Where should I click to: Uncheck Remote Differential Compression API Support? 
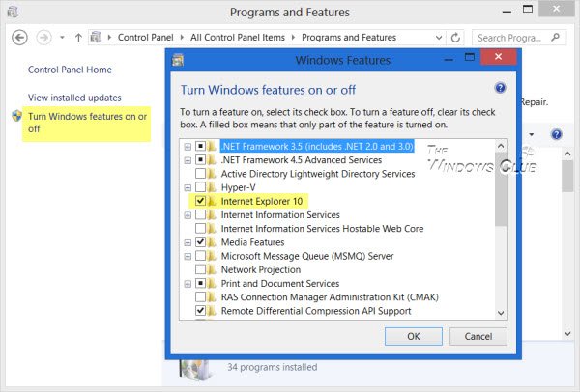pos(200,310)
